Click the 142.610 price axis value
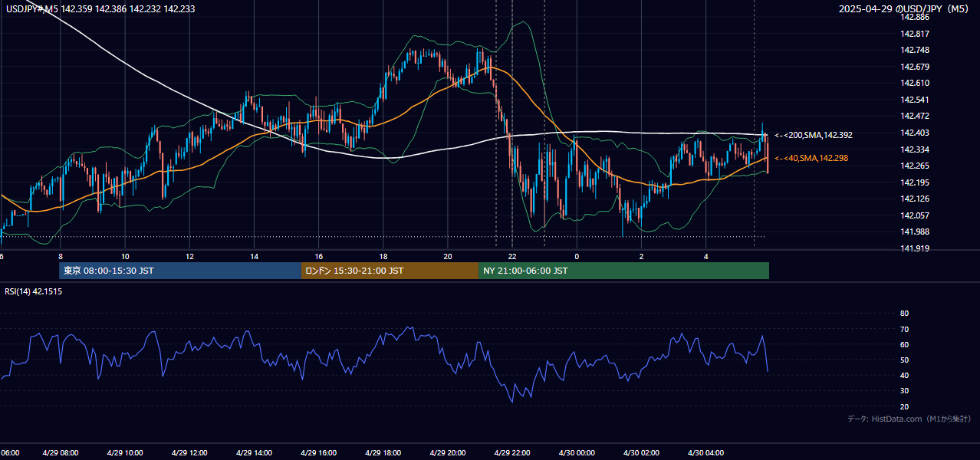Image resolution: width=980 pixels, height=460 pixels. click(914, 83)
